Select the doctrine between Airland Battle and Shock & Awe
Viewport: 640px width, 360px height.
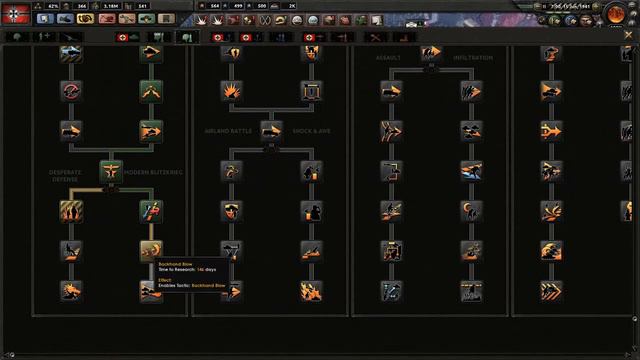click(x=271, y=131)
